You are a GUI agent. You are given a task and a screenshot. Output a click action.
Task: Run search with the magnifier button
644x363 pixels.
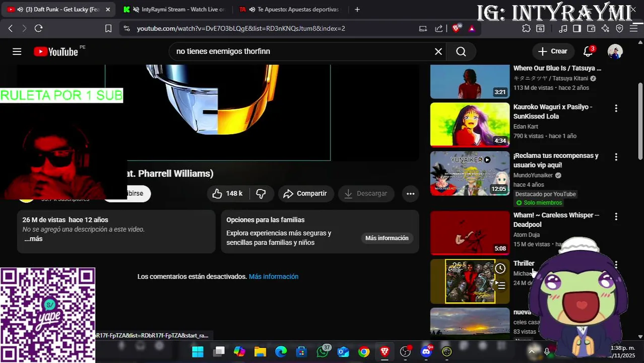[x=461, y=51]
